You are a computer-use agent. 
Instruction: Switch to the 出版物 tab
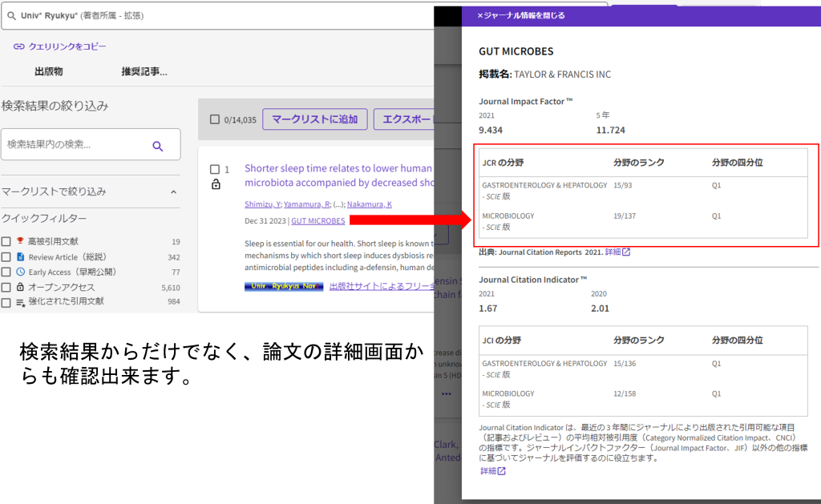49,71
